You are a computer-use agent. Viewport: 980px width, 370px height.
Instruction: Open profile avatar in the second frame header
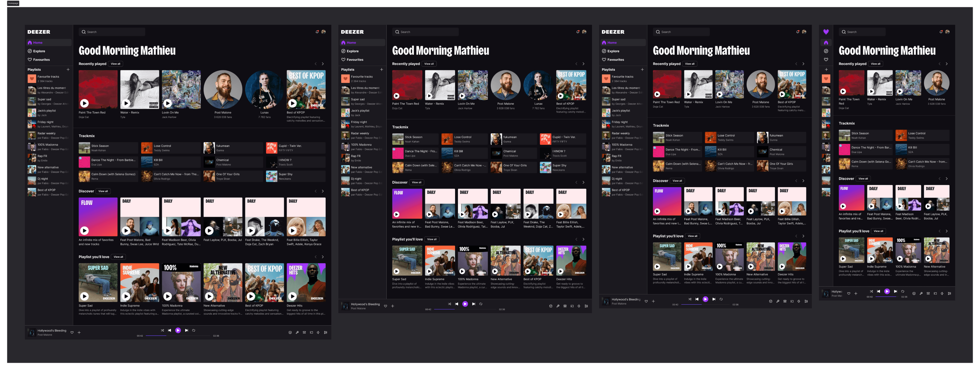(x=584, y=32)
